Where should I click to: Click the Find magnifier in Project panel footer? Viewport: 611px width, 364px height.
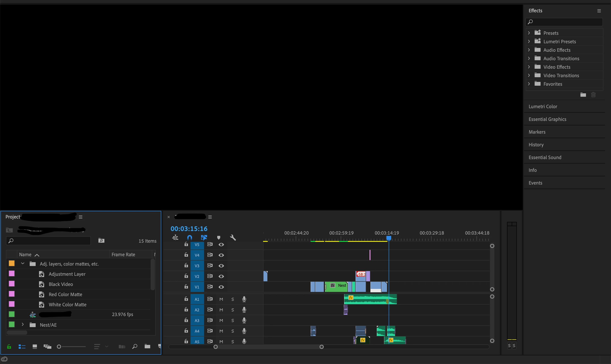click(135, 346)
